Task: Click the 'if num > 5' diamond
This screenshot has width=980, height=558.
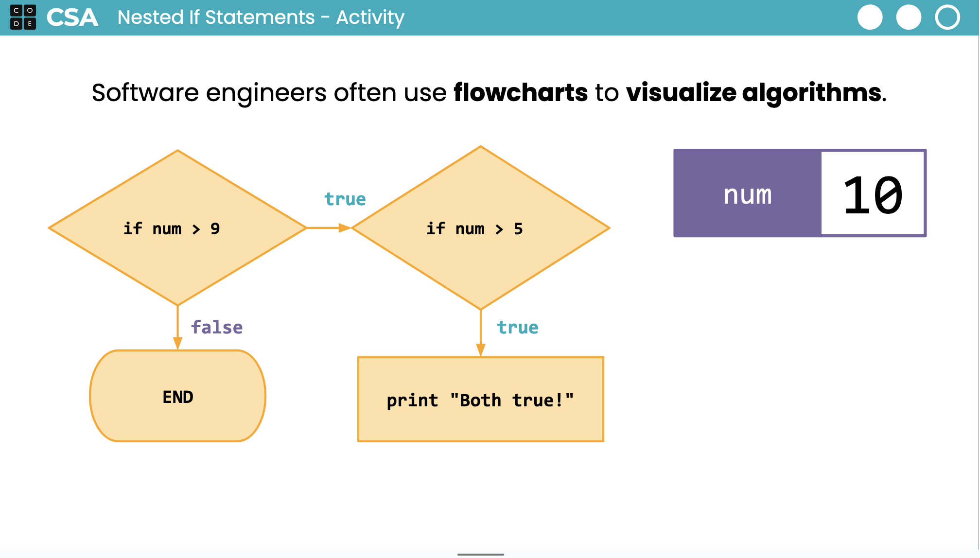Action: coord(480,228)
